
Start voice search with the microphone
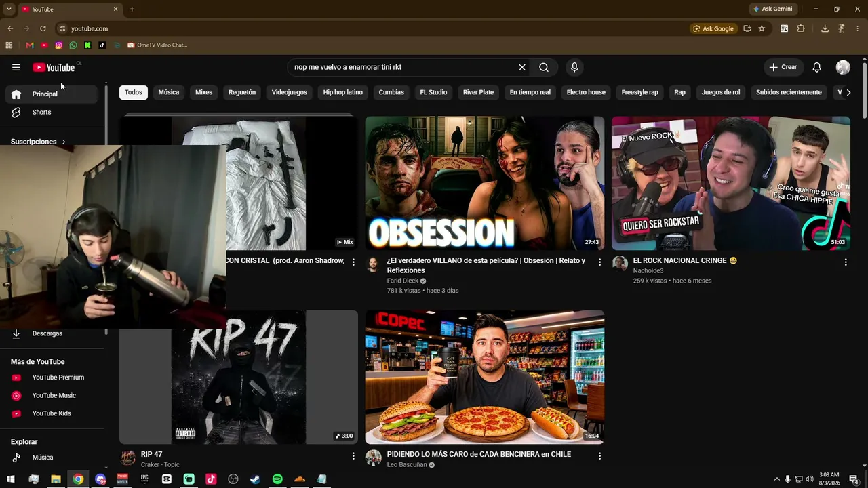click(x=574, y=67)
